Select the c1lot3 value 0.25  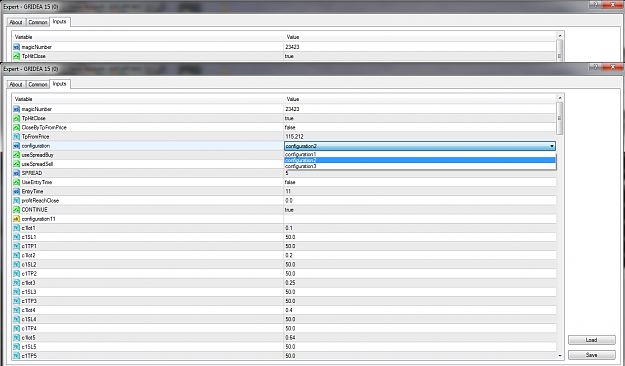[x=291, y=283]
